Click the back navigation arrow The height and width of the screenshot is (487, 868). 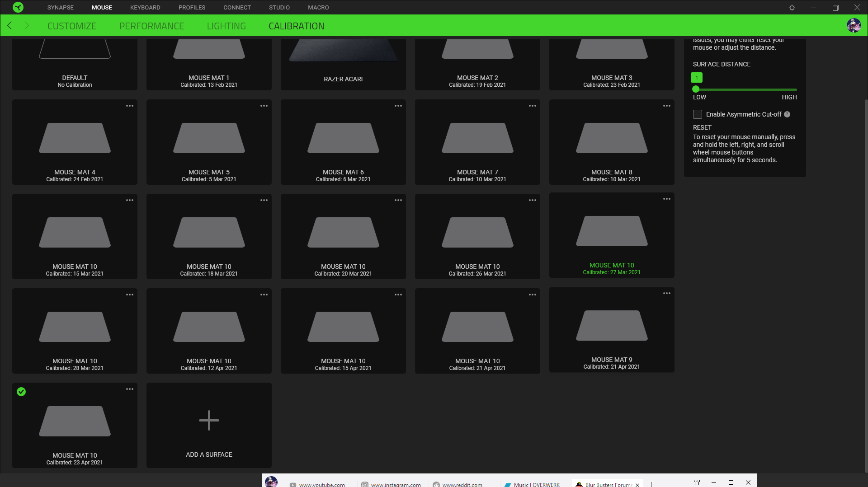[9, 26]
